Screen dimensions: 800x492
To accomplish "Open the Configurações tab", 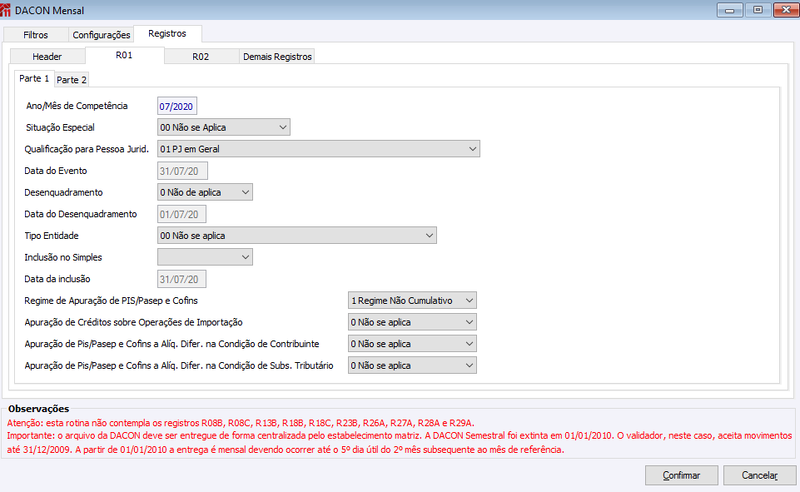I will [x=101, y=35].
